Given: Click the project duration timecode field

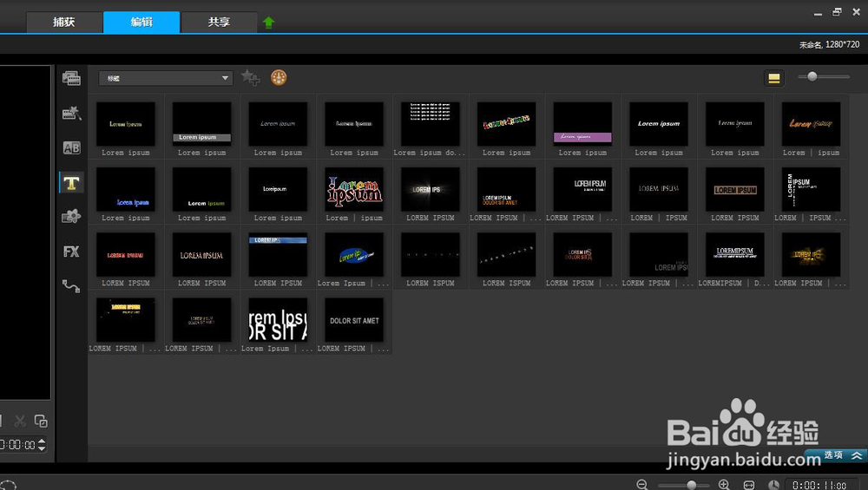Looking at the screenshot, I should click(x=819, y=485).
